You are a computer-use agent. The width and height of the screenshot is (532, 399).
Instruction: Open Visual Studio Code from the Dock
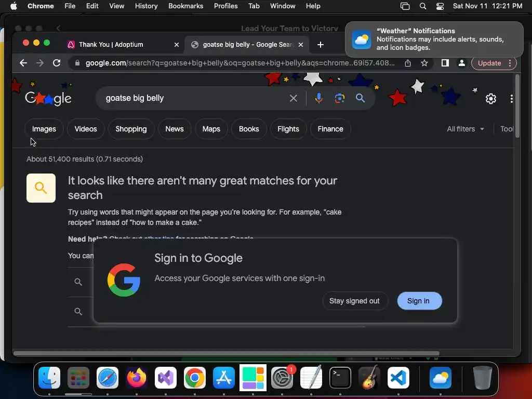[398, 377]
